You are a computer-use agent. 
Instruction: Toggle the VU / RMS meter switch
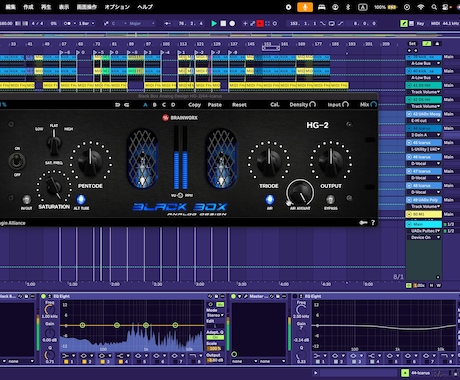pos(180,195)
